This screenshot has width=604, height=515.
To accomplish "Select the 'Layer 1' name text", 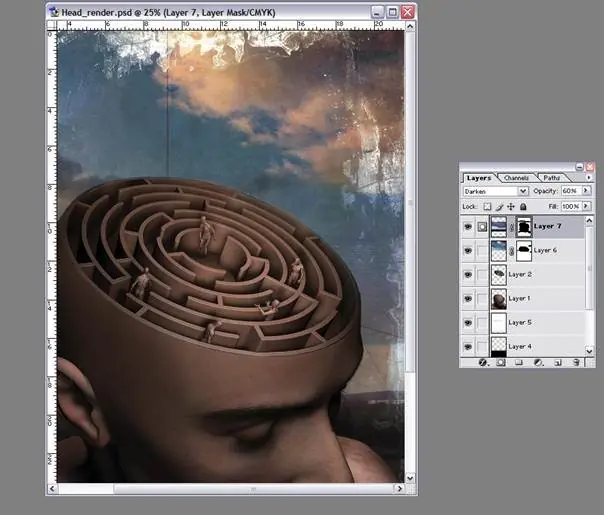I will pyautogui.click(x=520, y=299).
